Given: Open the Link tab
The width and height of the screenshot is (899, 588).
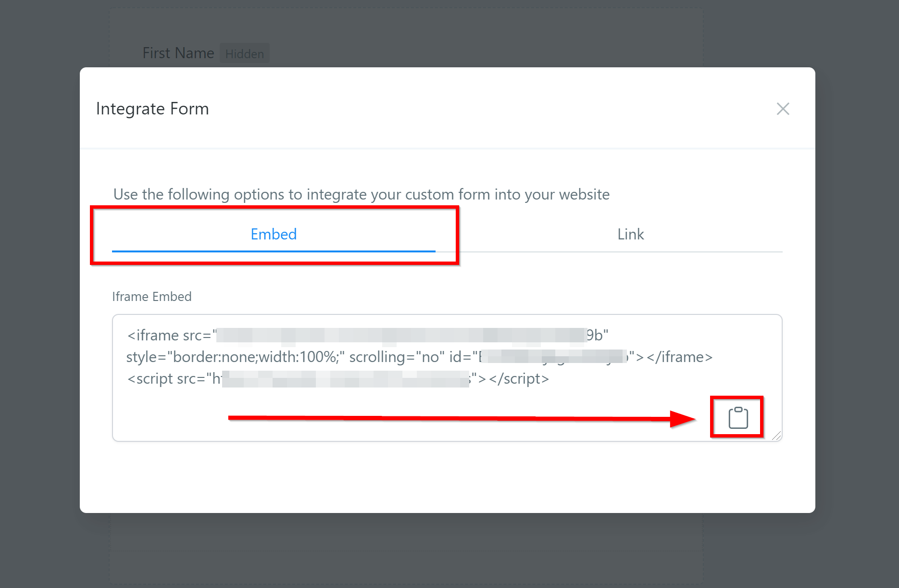Looking at the screenshot, I should coord(630,234).
